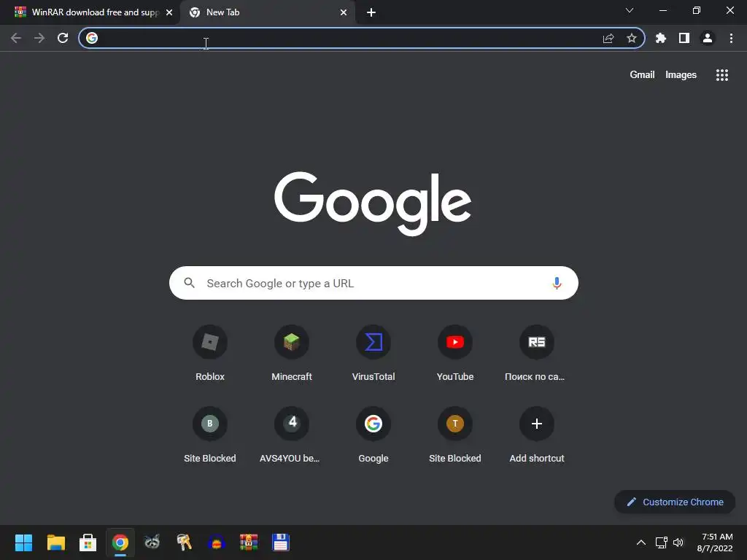This screenshot has height=560, width=747.
Task: Open network status in system tray
Action: 661,542
